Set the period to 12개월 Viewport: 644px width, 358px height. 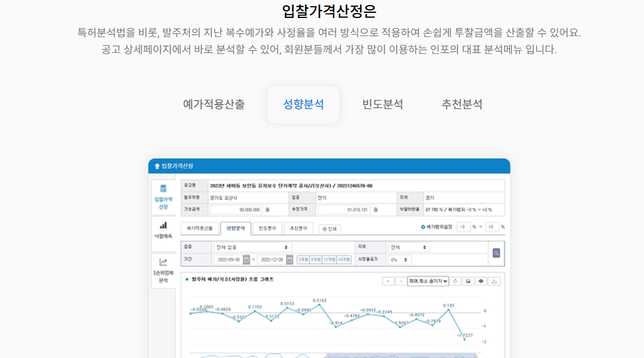pyautogui.click(x=329, y=260)
